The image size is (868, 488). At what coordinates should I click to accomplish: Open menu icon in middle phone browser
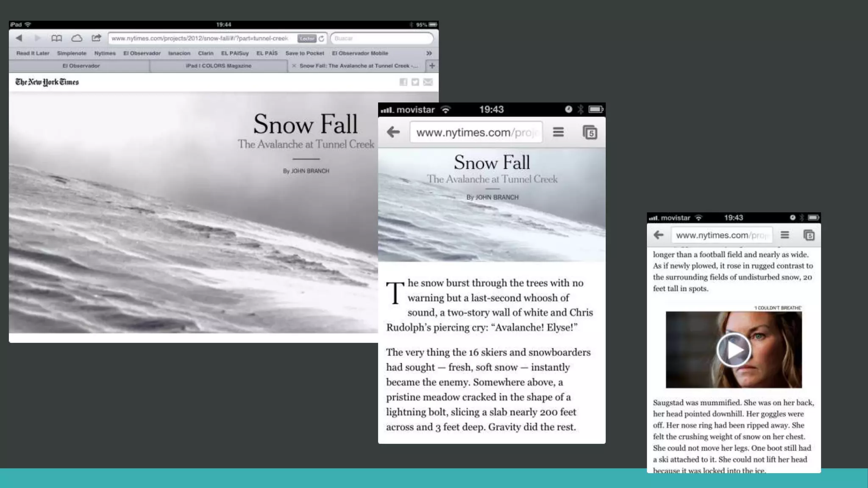pos(558,132)
